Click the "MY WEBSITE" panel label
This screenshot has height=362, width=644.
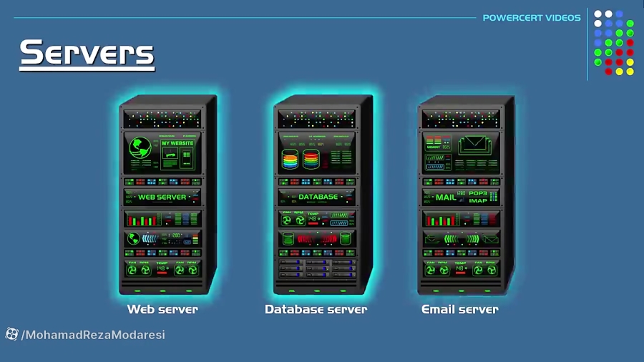click(177, 143)
